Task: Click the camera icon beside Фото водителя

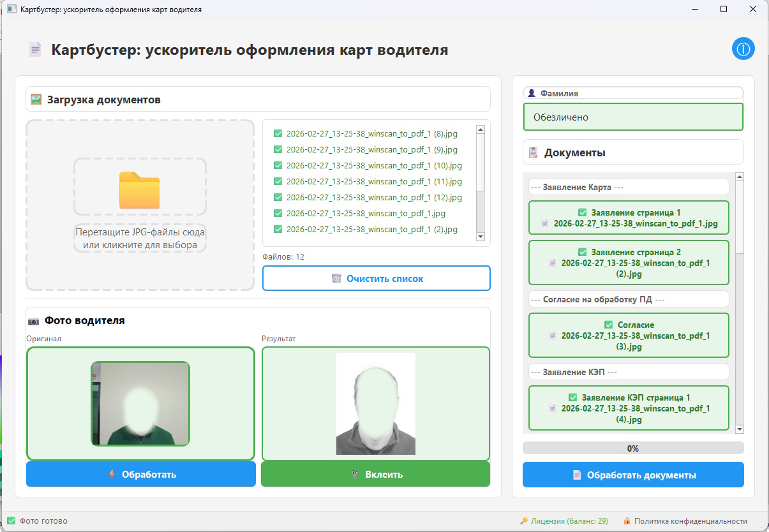Action: 34,321
